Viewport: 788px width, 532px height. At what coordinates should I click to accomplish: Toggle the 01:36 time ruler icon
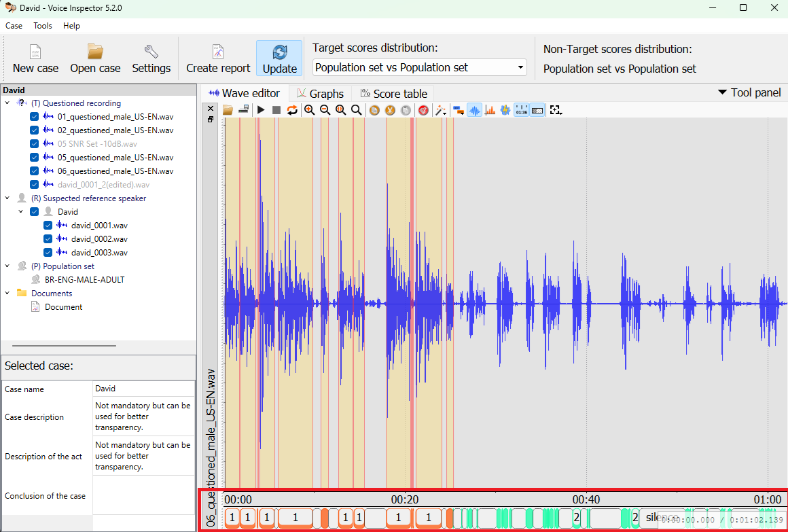(522, 110)
